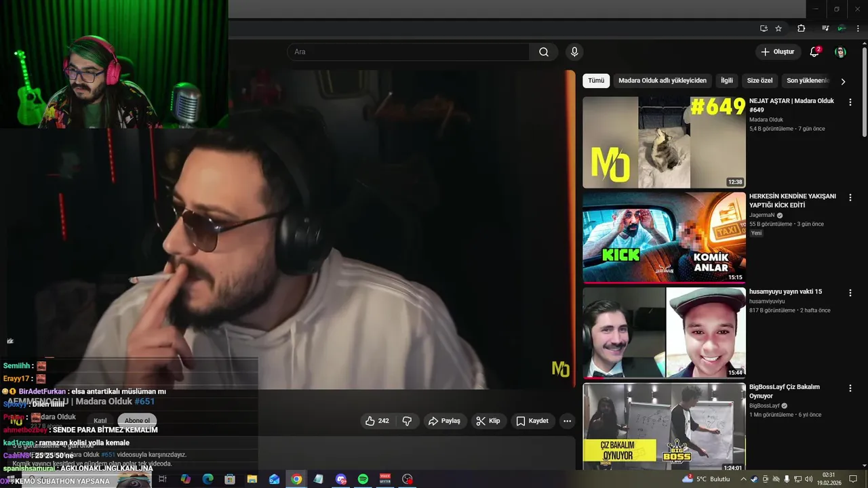The width and height of the screenshot is (868, 488).
Task: Select the Tümü filter chip
Action: coord(596,81)
